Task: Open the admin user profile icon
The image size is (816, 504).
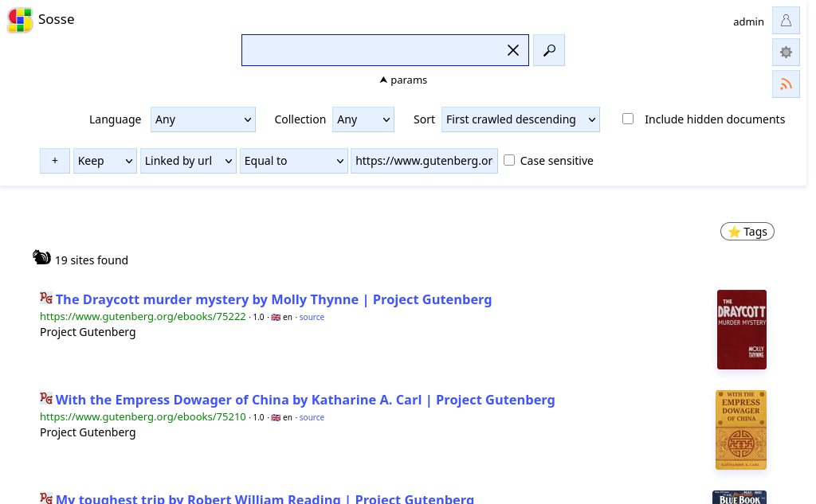Action: pos(786,20)
